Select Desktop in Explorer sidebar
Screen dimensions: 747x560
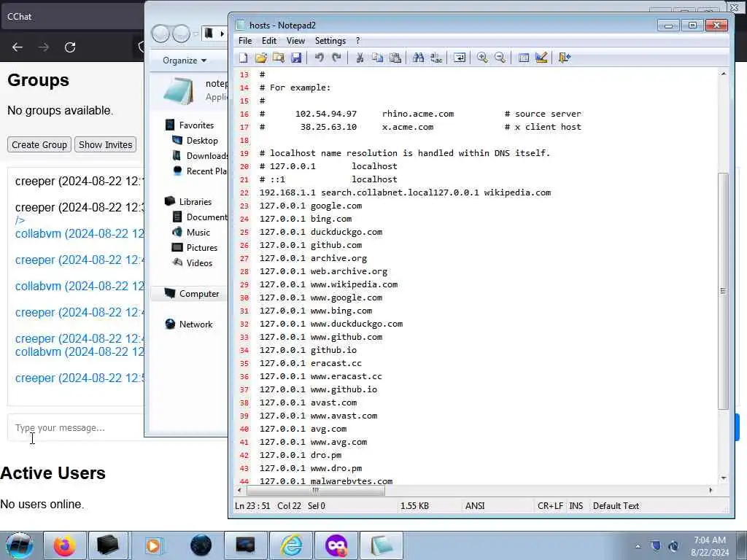pos(196,141)
